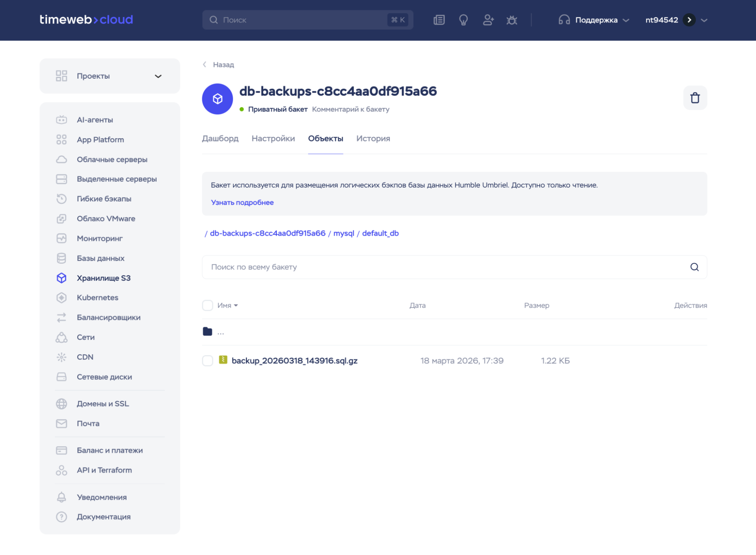Check the box for backup_20260318_143916.sql.gz
This screenshot has height=555, width=756.
208,361
